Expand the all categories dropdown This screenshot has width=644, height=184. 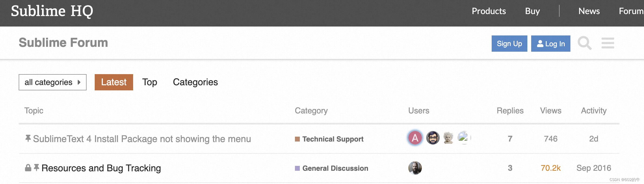(x=52, y=82)
